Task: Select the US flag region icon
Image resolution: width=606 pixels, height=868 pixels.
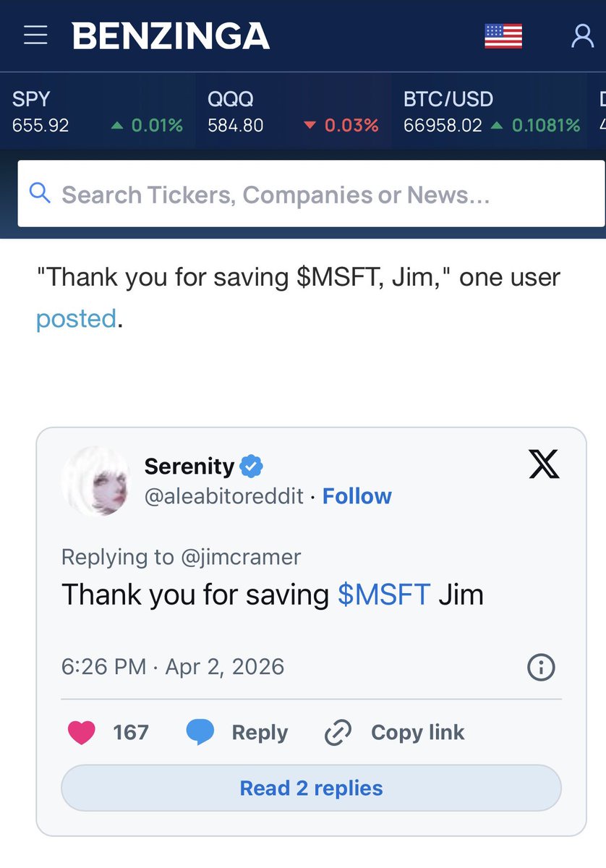Action: 503,36
